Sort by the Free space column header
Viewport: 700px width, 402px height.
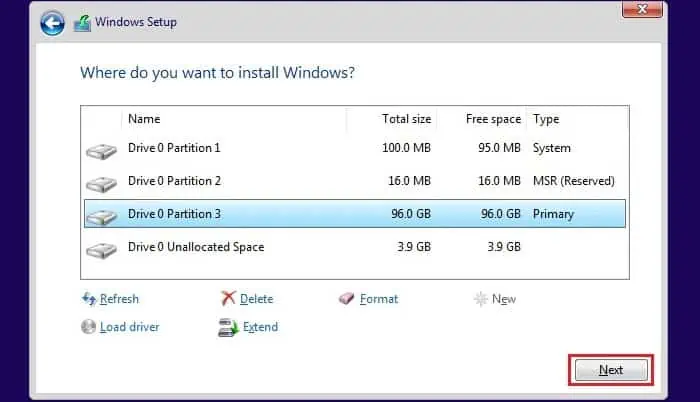pyautogui.click(x=493, y=119)
